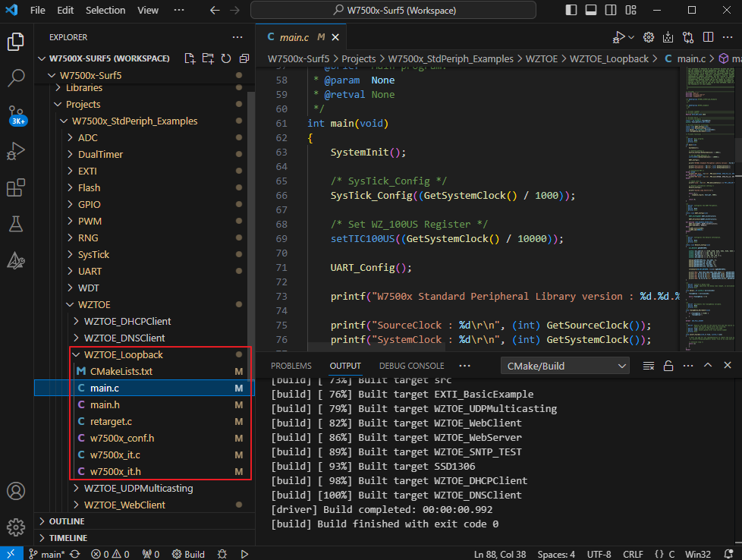This screenshot has width=742, height=560.
Task: Open the View menu
Action: click(147, 10)
